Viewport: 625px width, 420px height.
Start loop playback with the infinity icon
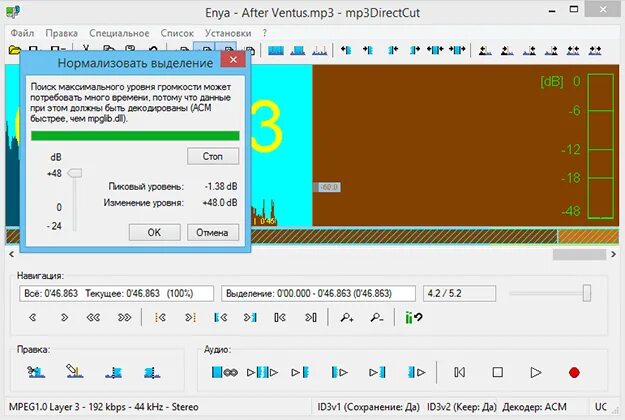[224, 373]
